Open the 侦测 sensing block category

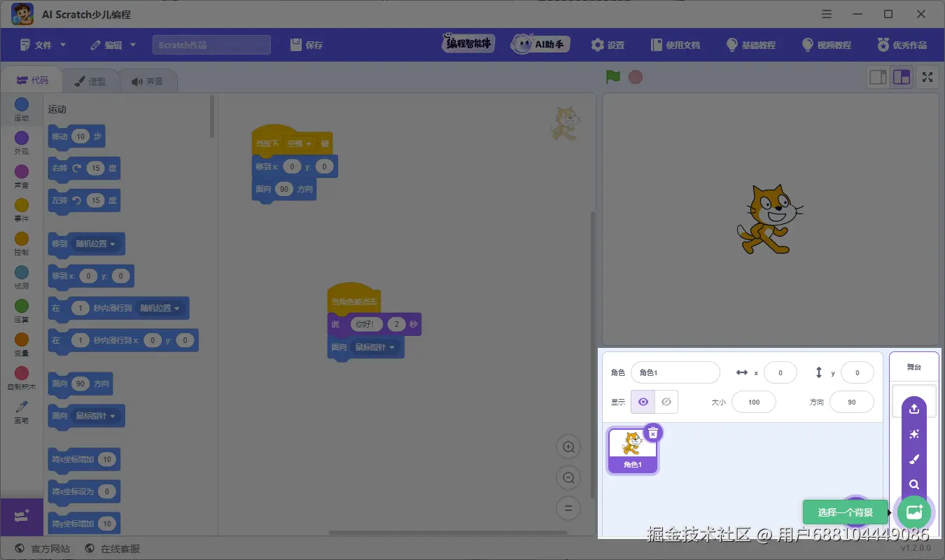tap(22, 277)
